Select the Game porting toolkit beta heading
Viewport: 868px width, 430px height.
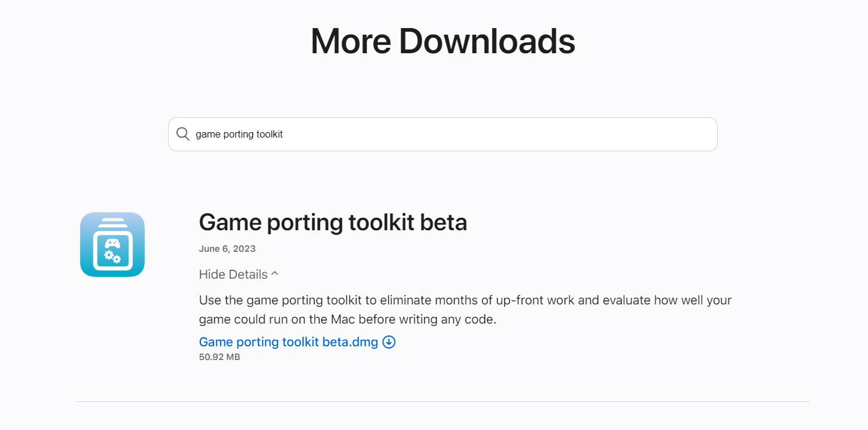[333, 222]
